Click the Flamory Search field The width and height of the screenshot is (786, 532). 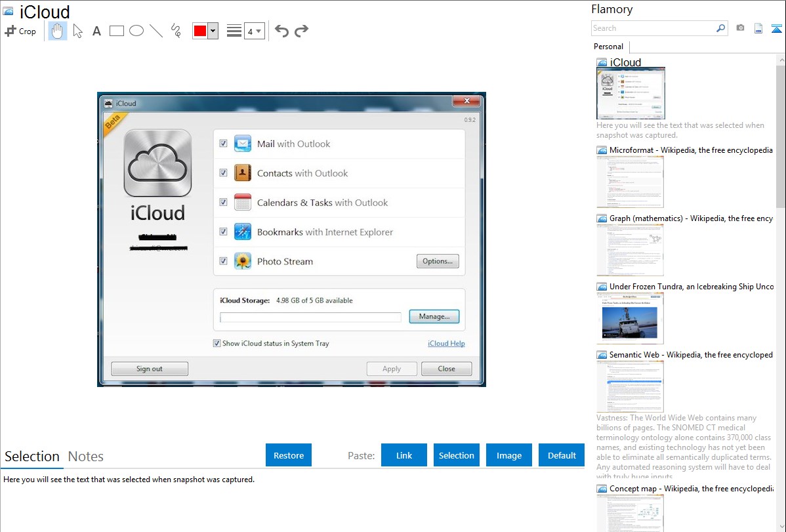coord(653,28)
